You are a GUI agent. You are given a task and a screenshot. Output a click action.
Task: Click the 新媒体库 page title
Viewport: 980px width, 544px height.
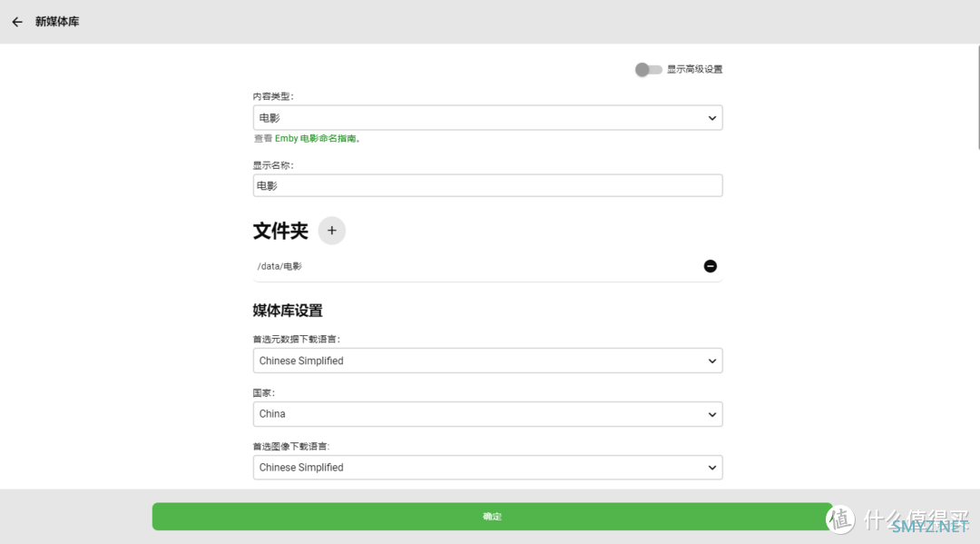coord(57,22)
